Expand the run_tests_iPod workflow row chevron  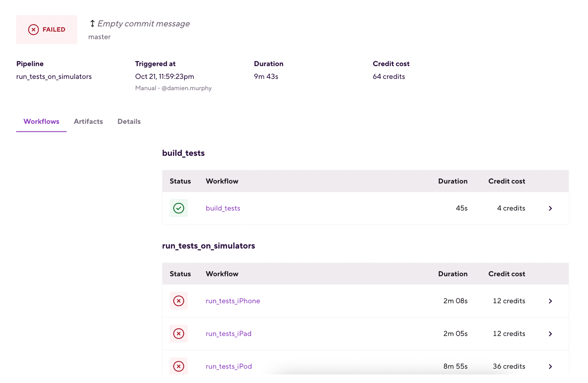[550, 367]
